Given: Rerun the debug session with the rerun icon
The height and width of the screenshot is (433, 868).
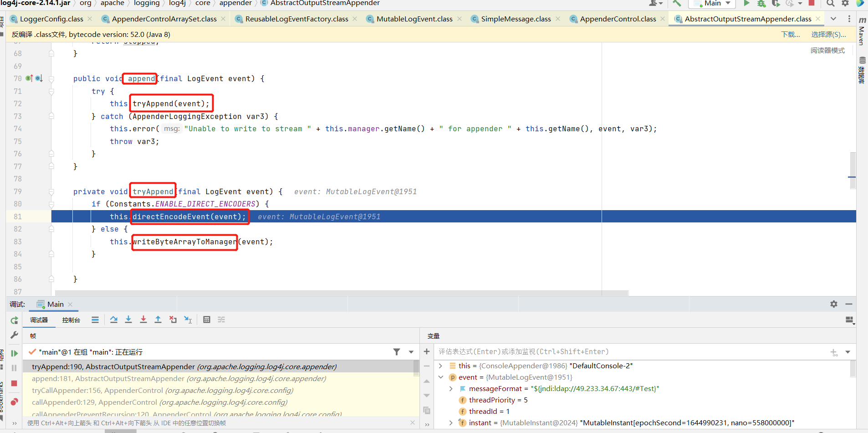Looking at the screenshot, I should pos(14,321).
